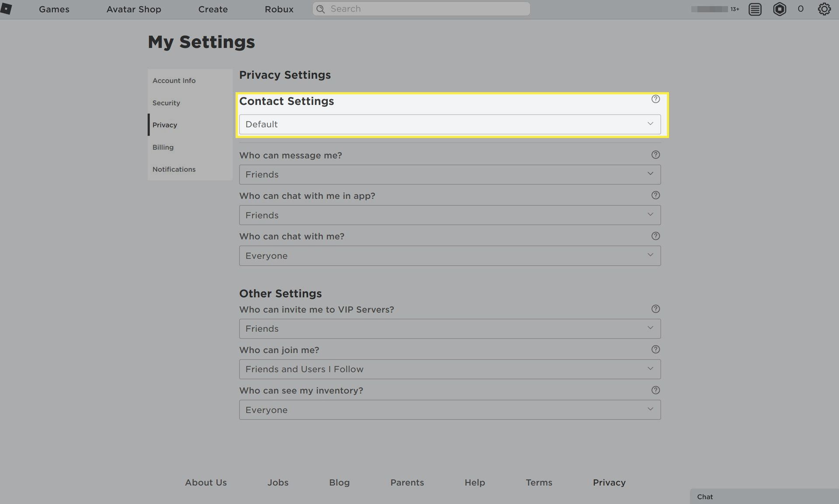Open the Who can join me dropdown

tap(450, 369)
